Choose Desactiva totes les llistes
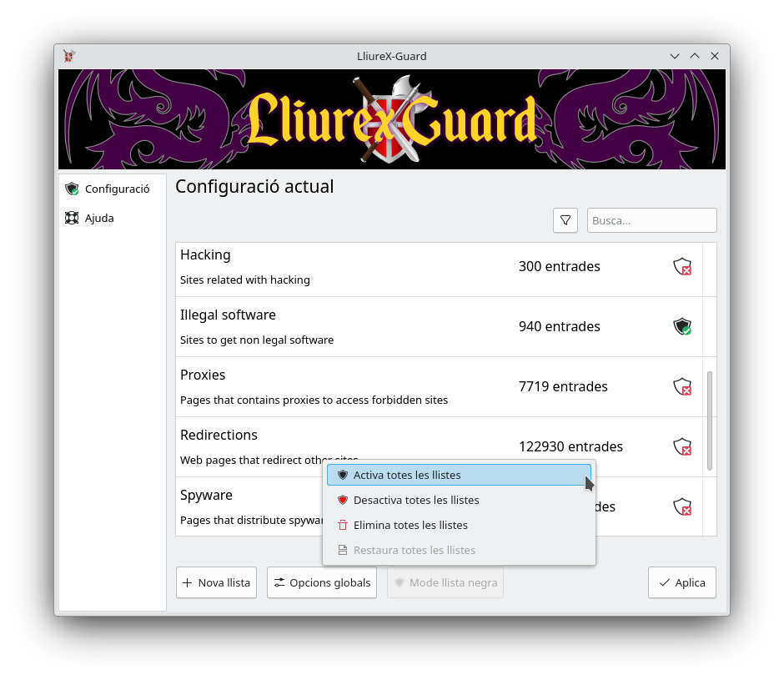Viewport: 784px width, 680px height. (x=459, y=500)
